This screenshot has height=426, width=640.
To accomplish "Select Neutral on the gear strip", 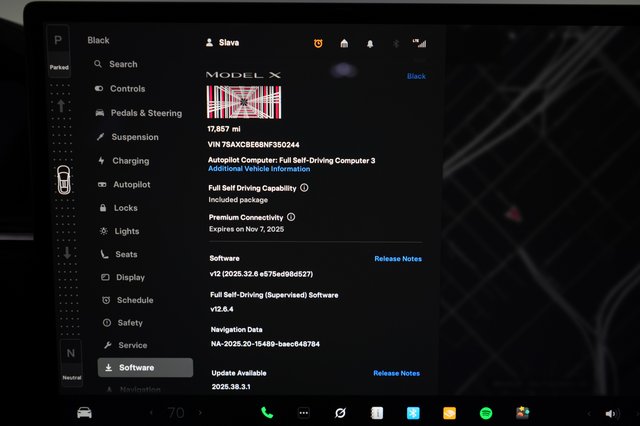I will tap(71, 362).
